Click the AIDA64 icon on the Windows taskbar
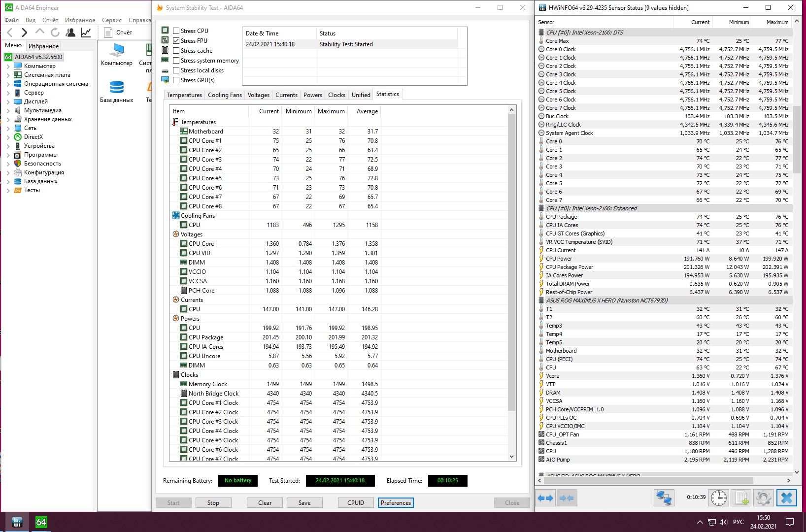The height and width of the screenshot is (532, 806). click(41, 522)
